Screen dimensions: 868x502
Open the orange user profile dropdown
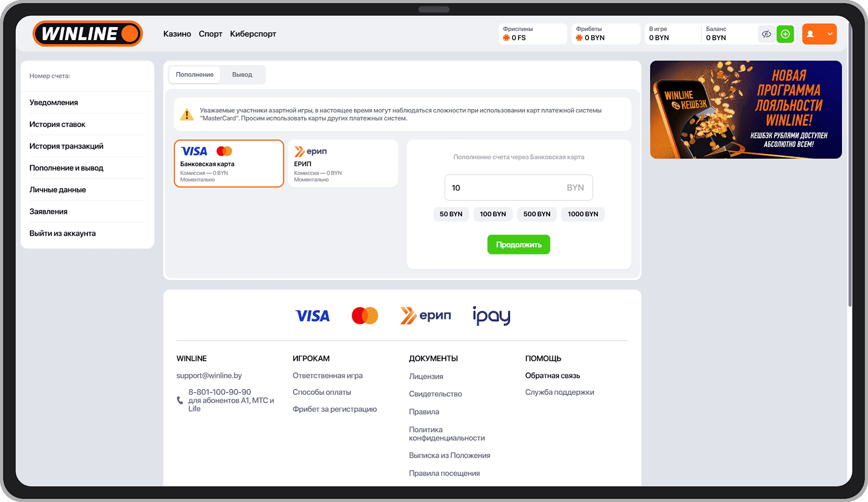819,34
